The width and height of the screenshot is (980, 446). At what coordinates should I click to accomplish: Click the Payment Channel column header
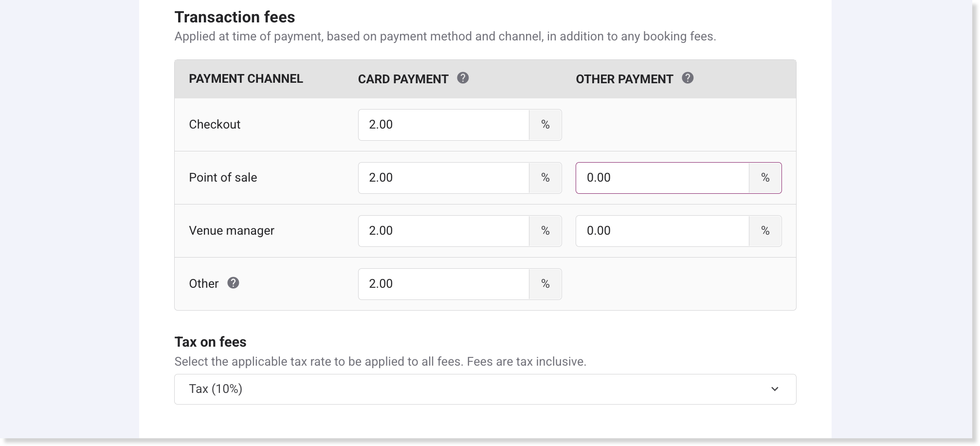click(x=246, y=79)
